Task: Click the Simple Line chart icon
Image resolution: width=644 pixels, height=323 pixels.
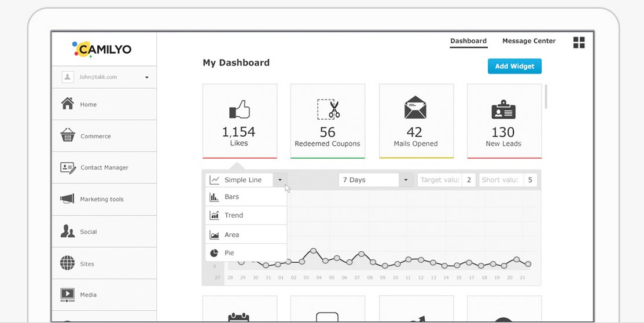Action: click(x=215, y=180)
